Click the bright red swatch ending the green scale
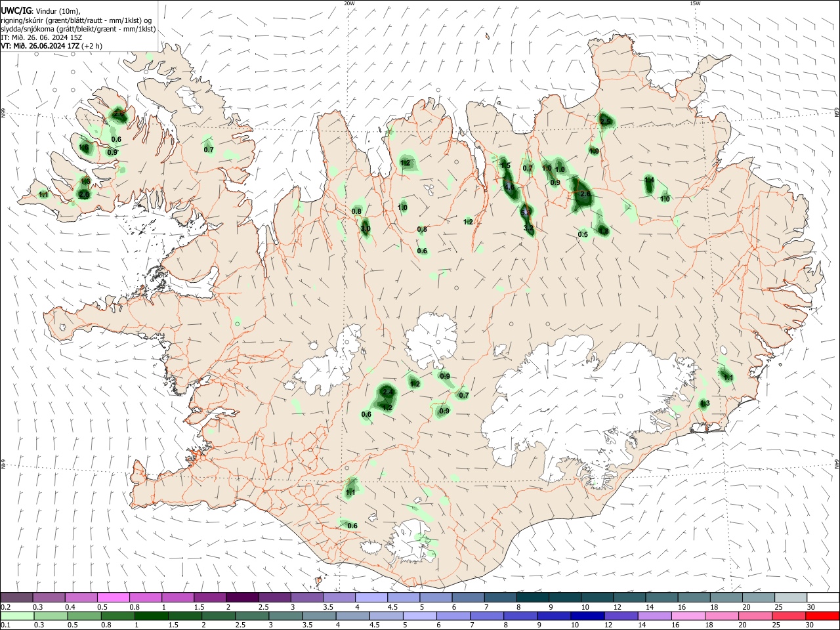Viewport: 840px width, 630px height. tap(822, 616)
